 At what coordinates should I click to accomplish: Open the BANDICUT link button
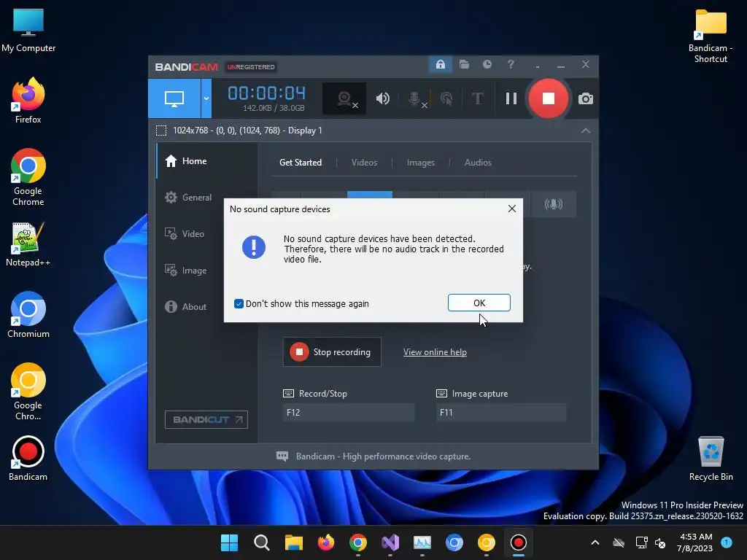click(x=206, y=419)
